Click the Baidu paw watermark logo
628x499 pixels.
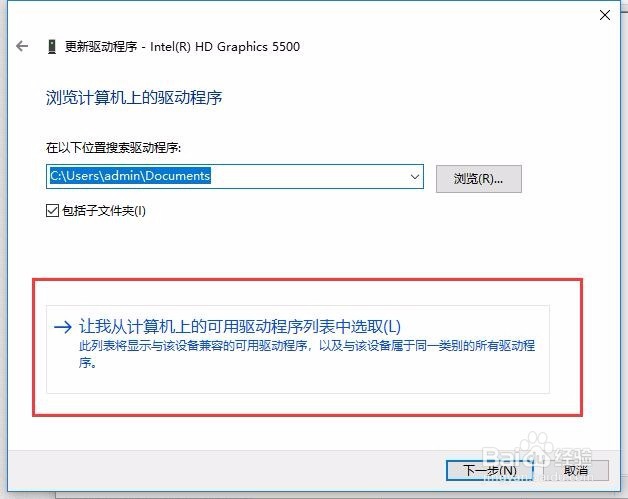pos(534,447)
